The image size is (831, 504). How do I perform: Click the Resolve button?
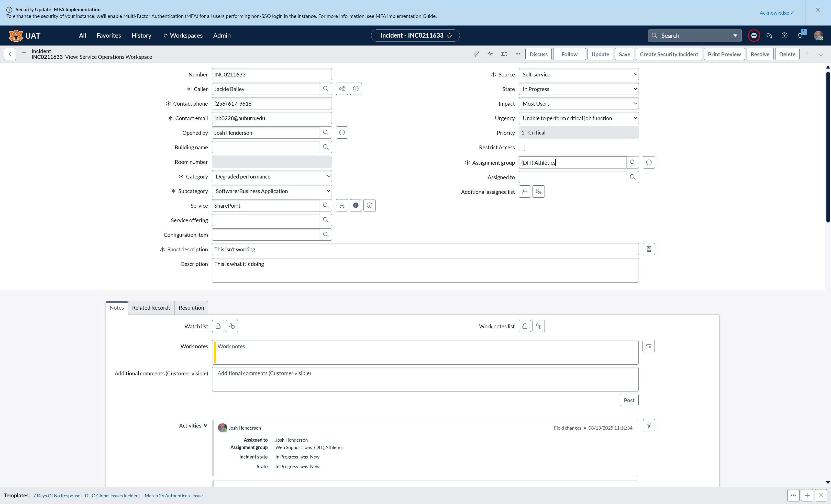pyautogui.click(x=760, y=54)
